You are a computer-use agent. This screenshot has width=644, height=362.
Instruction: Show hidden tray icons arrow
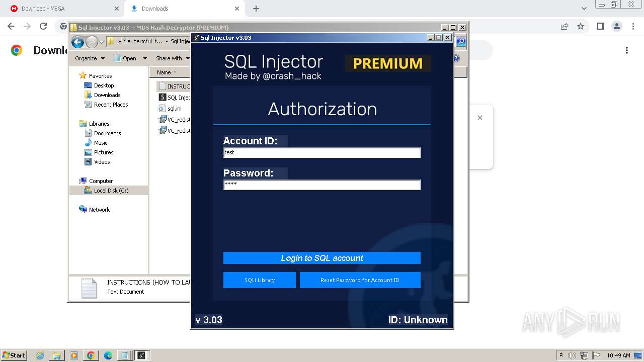(561, 355)
